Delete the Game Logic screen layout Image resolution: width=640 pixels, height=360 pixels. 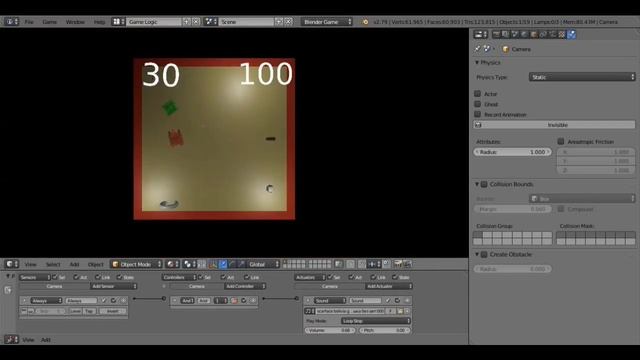196,22
